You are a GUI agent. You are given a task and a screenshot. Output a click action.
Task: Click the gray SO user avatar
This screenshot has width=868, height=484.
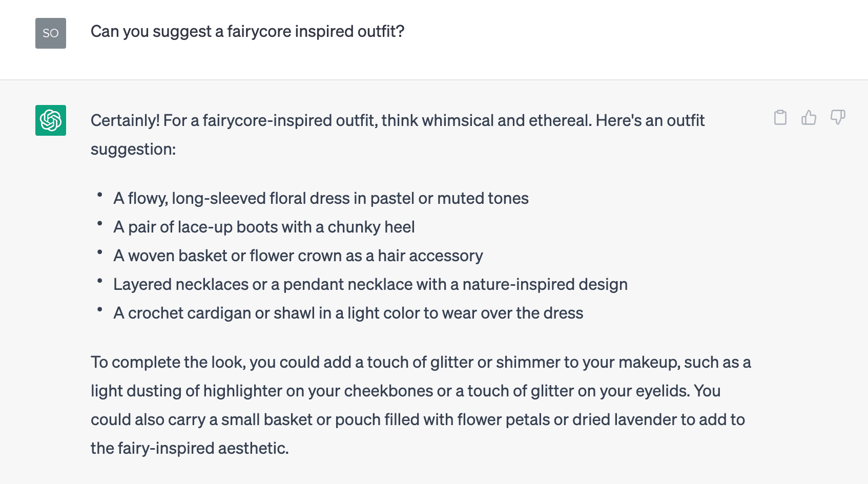(51, 33)
